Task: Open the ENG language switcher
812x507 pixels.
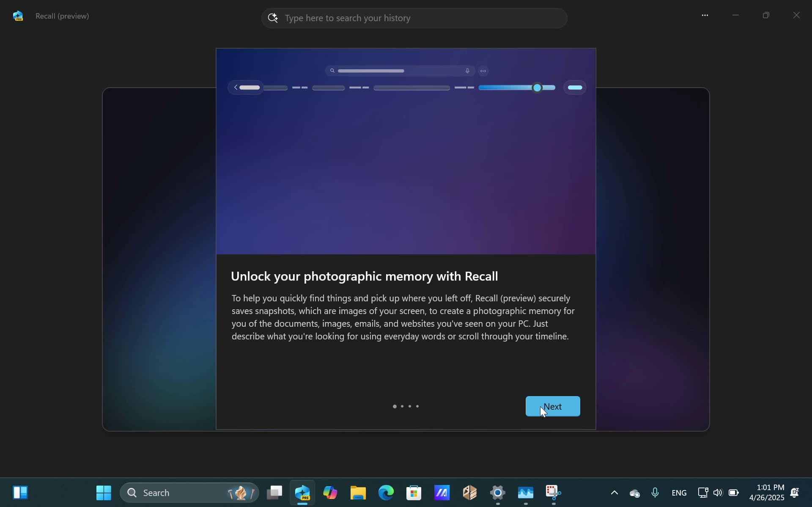Action: coord(679,493)
